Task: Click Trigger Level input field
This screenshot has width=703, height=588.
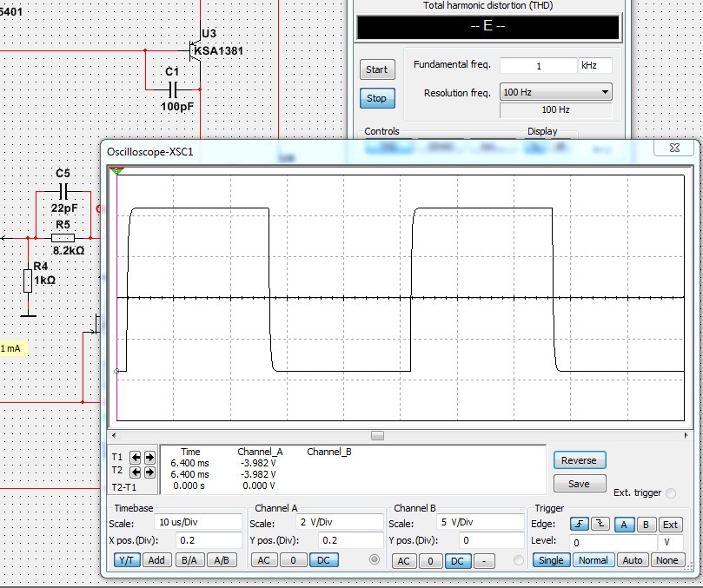Action: 613,543
